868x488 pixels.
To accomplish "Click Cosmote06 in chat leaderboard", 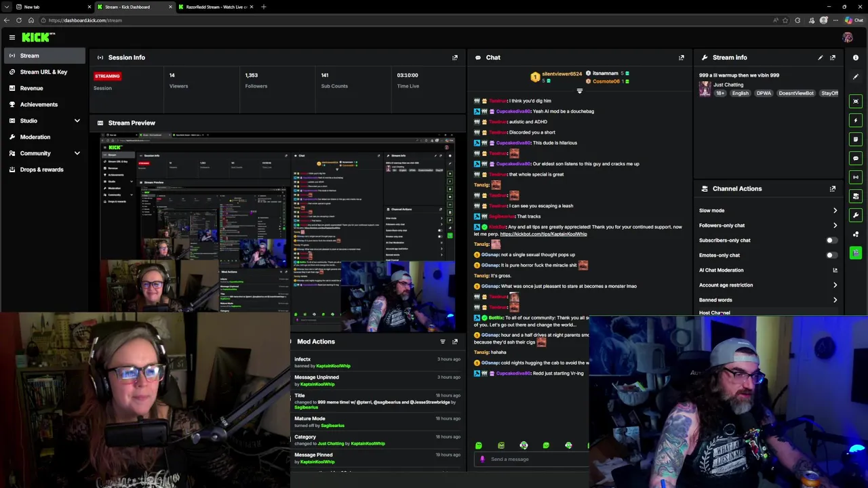I will pos(606,81).
